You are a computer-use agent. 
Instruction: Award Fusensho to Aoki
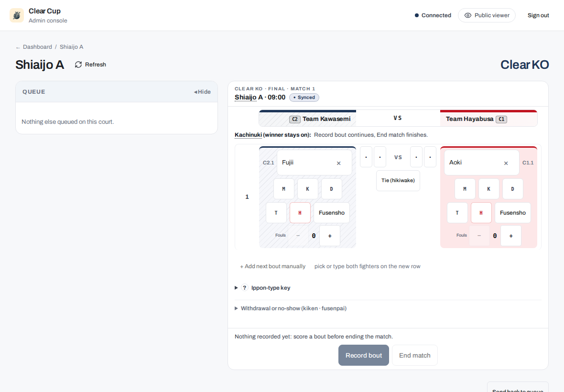coord(512,213)
